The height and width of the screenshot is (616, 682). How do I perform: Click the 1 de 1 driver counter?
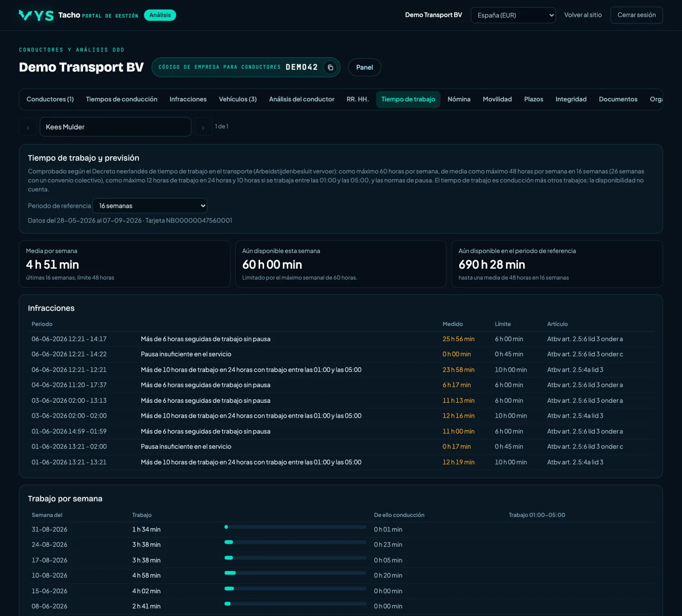click(x=221, y=126)
